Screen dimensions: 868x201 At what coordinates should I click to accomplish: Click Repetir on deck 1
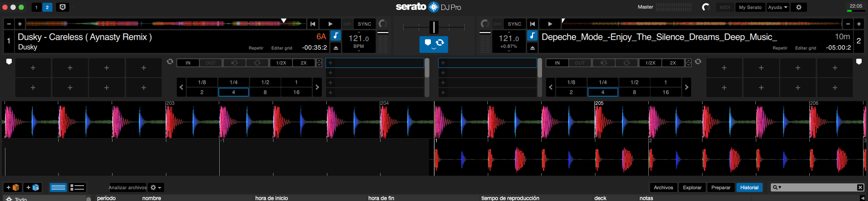[x=256, y=48]
